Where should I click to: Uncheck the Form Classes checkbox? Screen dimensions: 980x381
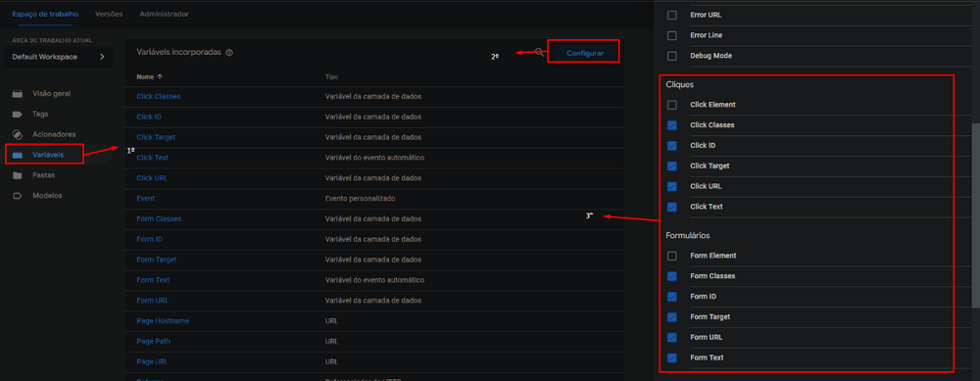click(x=672, y=276)
